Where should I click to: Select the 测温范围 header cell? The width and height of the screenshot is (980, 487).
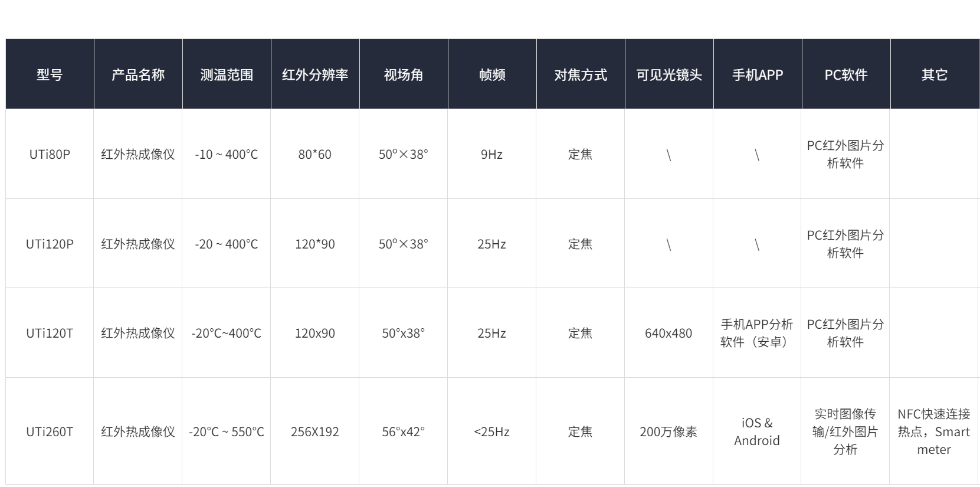pos(227,75)
